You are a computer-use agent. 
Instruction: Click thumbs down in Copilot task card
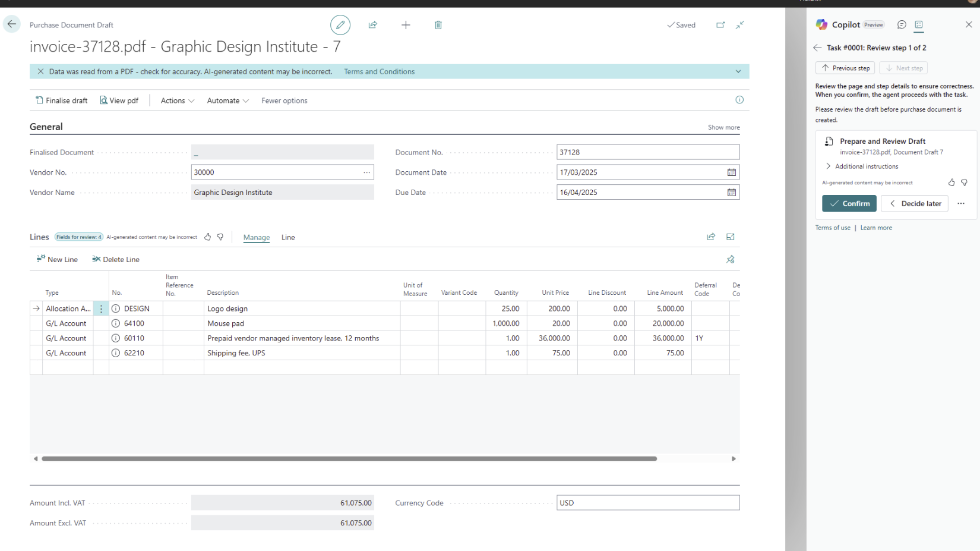(x=965, y=182)
